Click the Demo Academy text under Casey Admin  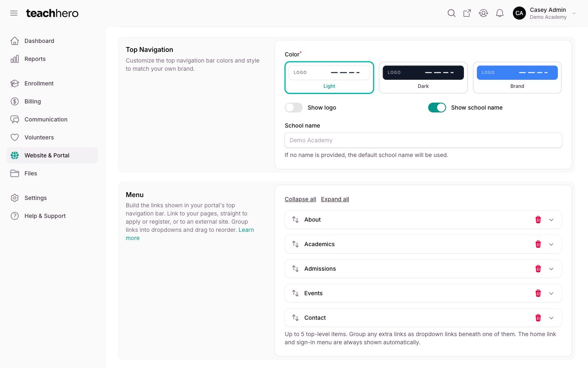[548, 17]
